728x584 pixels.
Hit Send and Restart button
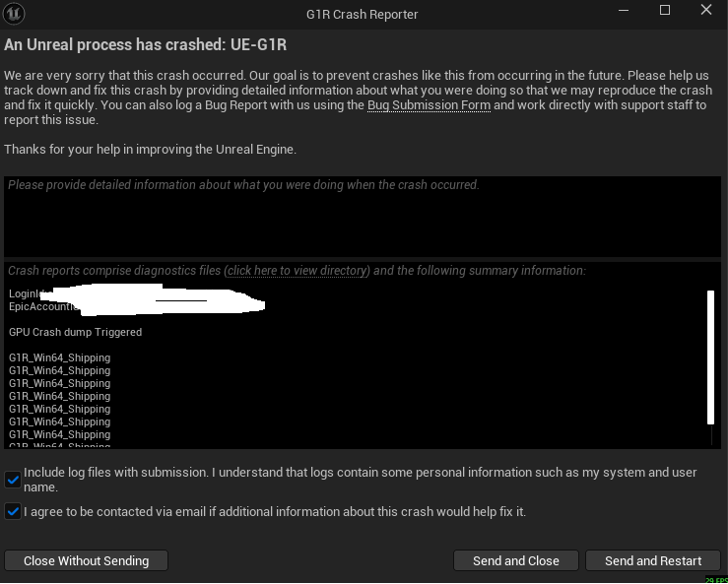653,560
